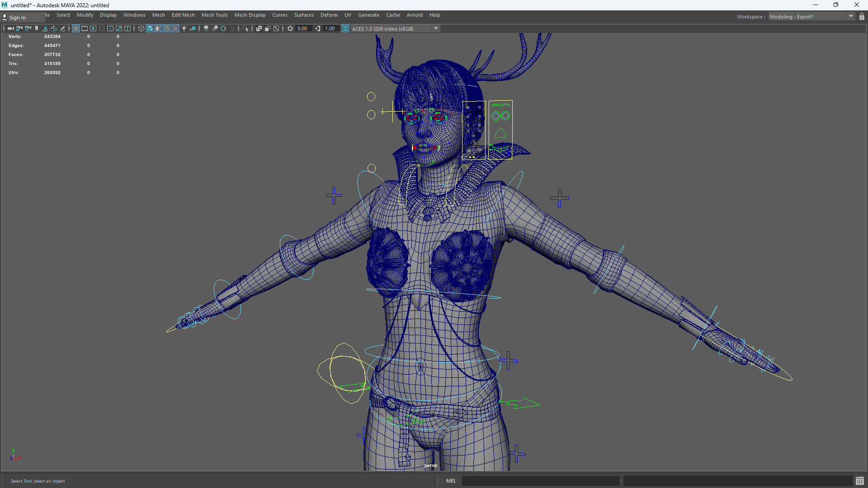
Task: Toggle the Safe Action display
Action: 119,28
